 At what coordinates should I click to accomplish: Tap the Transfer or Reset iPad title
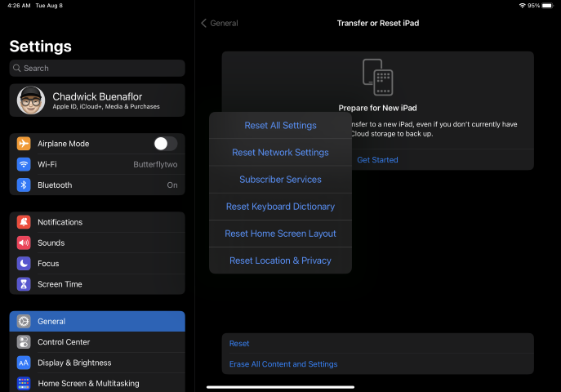(x=378, y=23)
